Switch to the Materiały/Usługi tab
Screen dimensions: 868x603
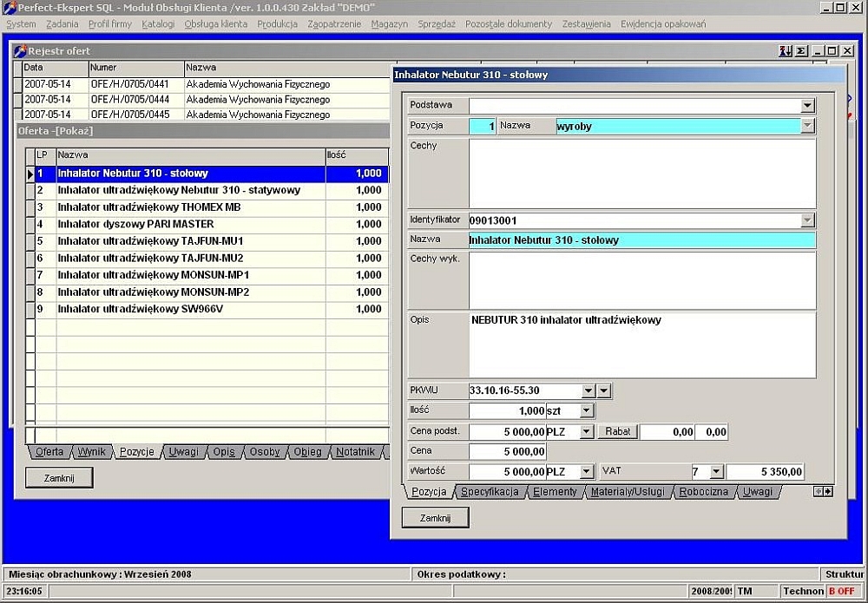click(x=628, y=492)
